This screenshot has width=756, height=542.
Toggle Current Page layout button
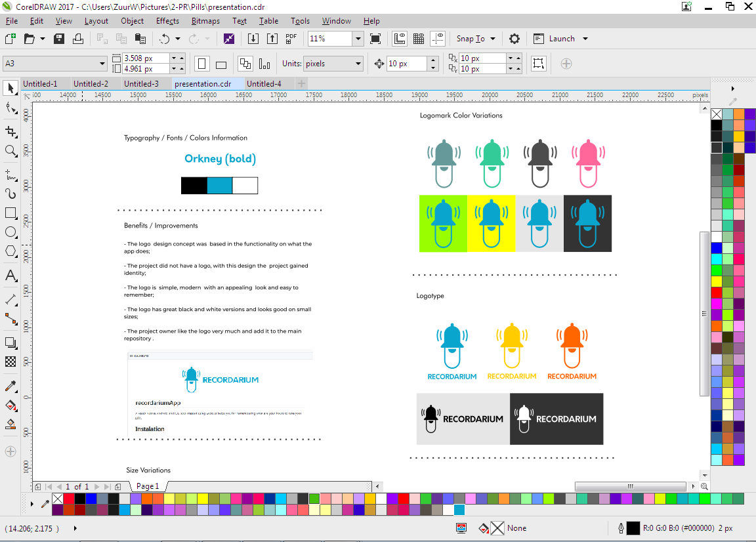point(264,64)
